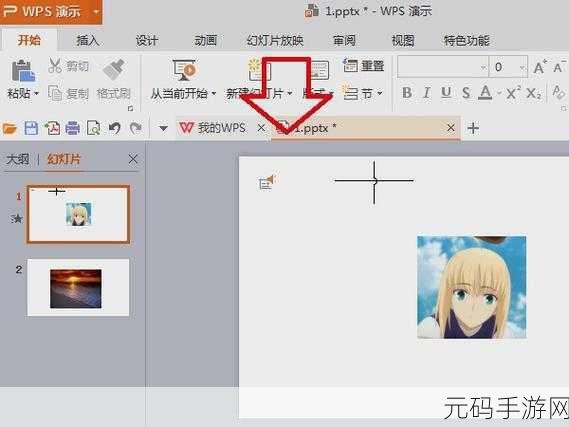Start slideshow with 从当前开始 icon

click(x=184, y=70)
